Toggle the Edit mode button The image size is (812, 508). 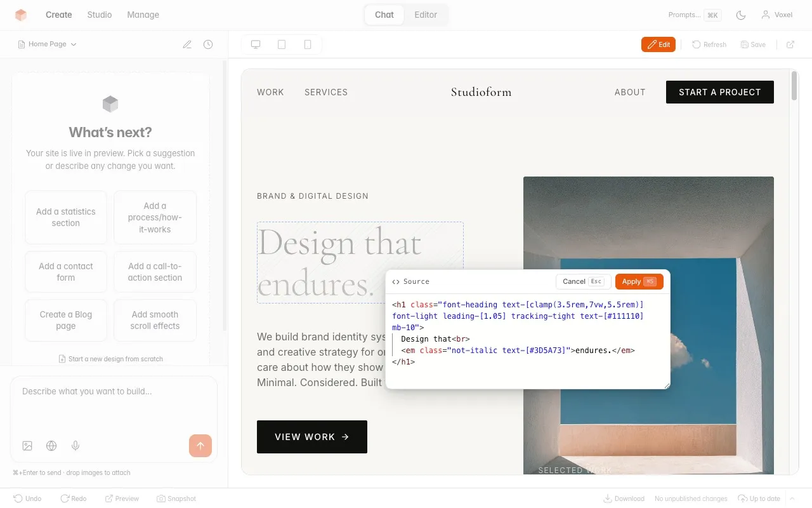tap(658, 44)
